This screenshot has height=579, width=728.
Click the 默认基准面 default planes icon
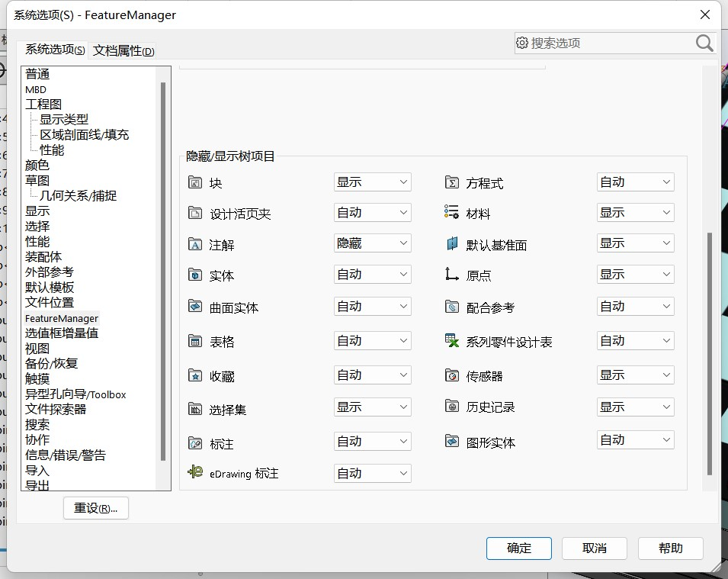coord(452,245)
